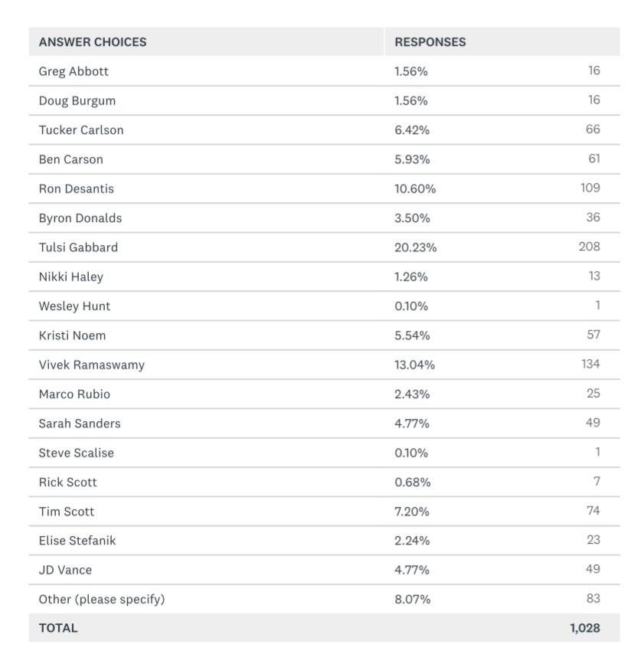Image resolution: width=644 pixels, height=667 pixels.
Task: Select Tim Scott's 7.20% percentage
Action: coord(412,512)
